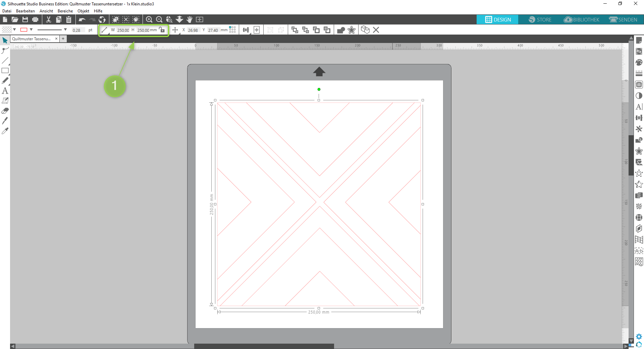Viewport: 644px width, 349px height.
Task: Open the Objekt menu
Action: pyautogui.click(x=83, y=11)
